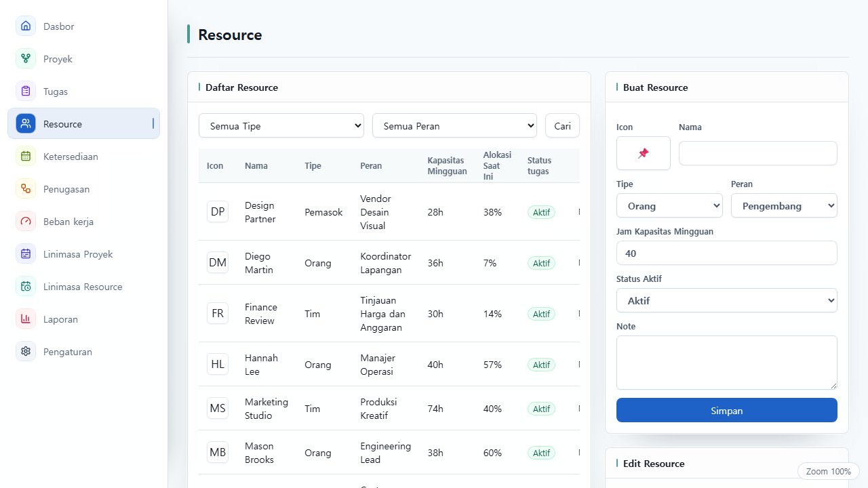Click the Zoom 100% indicator

[x=828, y=471]
